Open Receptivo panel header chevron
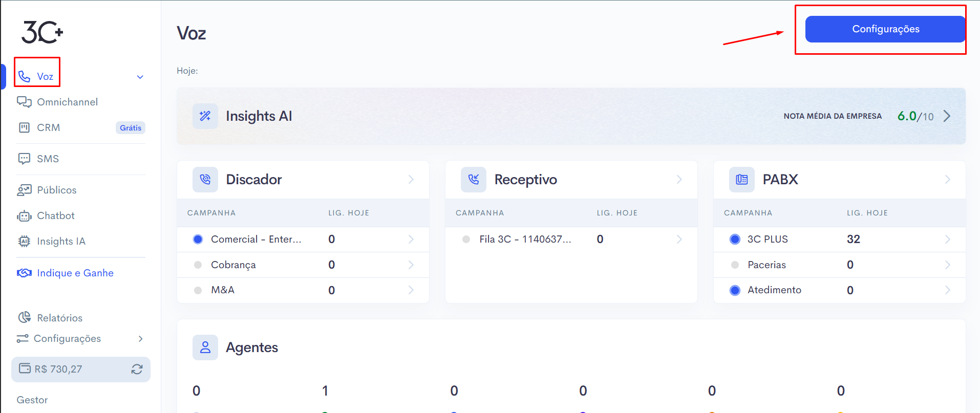This screenshot has height=413, width=980. click(679, 180)
